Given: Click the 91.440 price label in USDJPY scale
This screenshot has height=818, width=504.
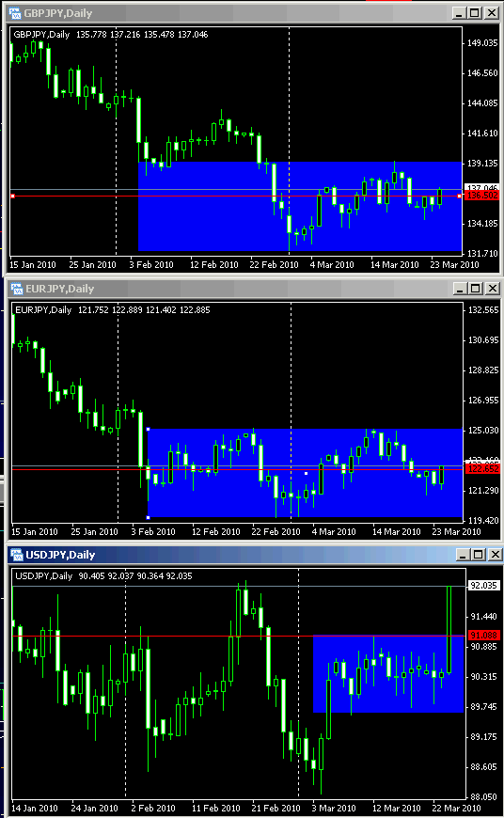Looking at the screenshot, I should pos(483,616).
